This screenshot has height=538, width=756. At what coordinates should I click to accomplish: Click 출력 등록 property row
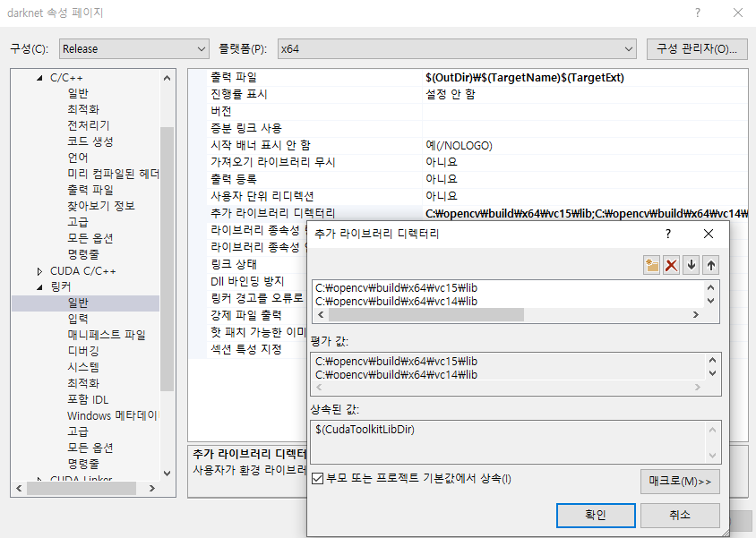(x=468, y=179)
